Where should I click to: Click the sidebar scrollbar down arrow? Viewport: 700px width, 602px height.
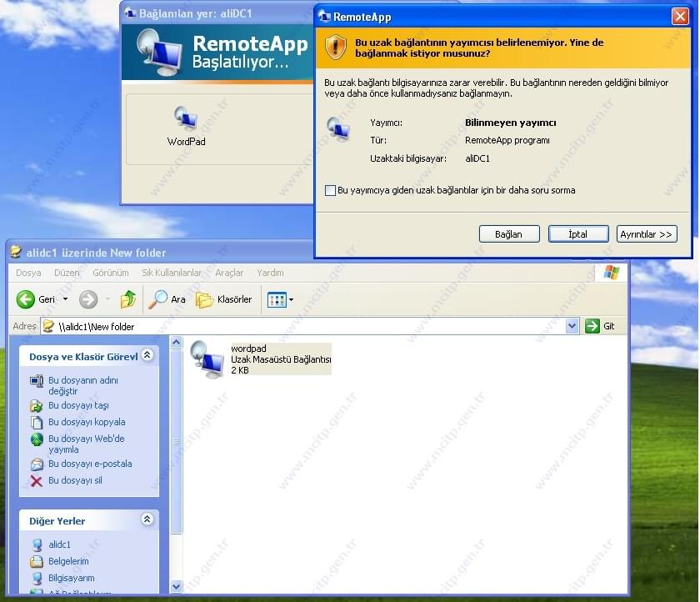(177, 586)
